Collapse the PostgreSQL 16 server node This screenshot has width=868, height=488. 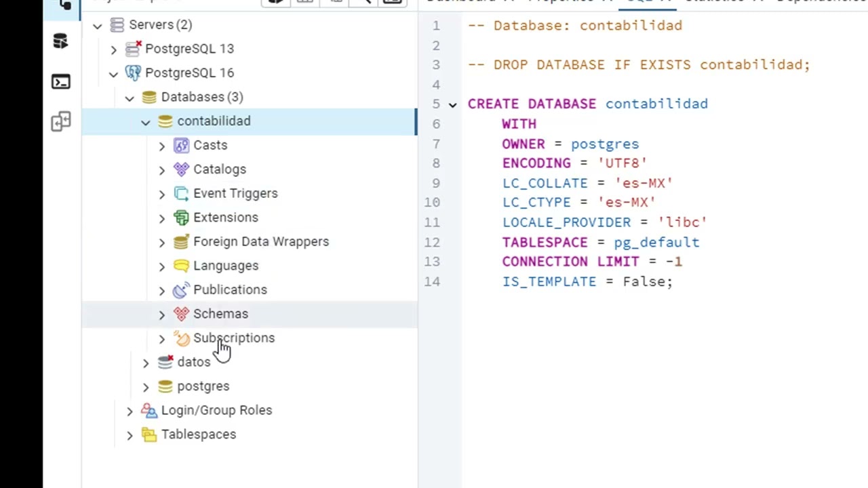[x=113, y=74]
